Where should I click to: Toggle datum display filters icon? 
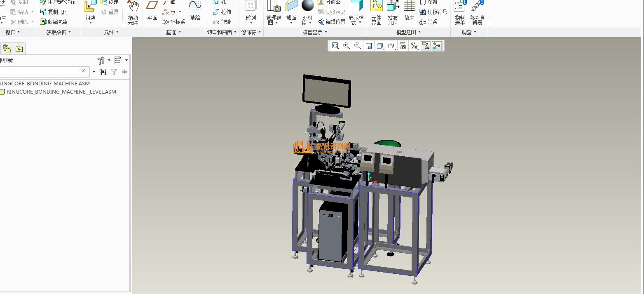414,46
